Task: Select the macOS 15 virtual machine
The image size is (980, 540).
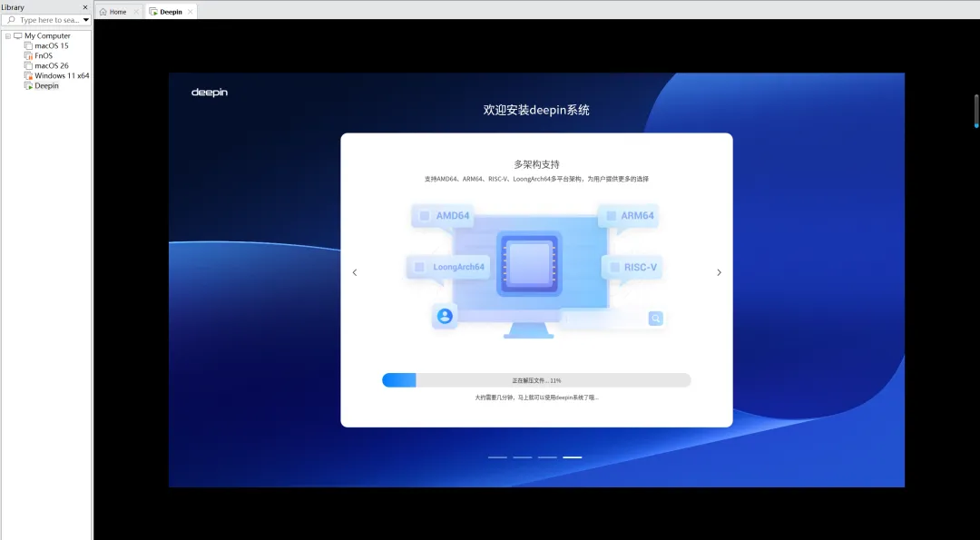Action: click(51, 45)
